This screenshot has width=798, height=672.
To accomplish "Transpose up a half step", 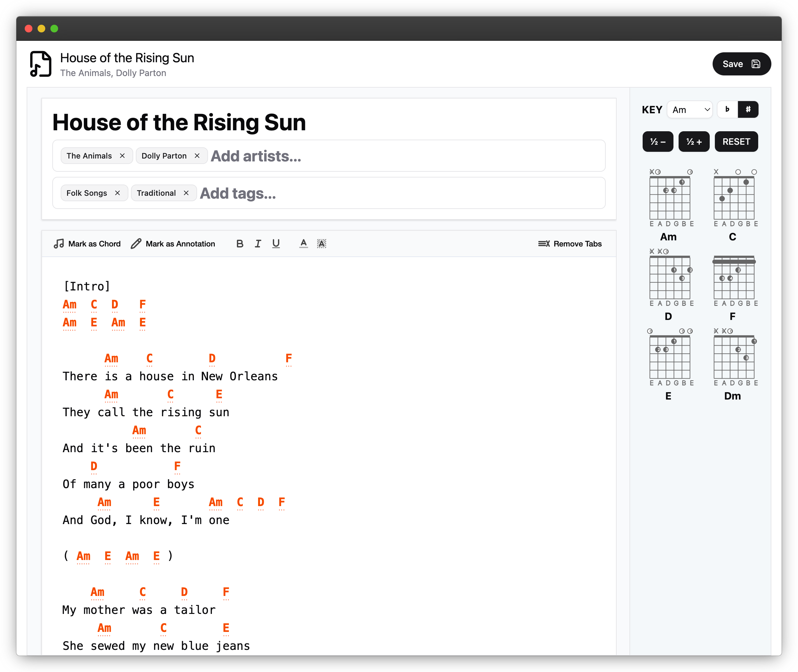I will point(694,142).
